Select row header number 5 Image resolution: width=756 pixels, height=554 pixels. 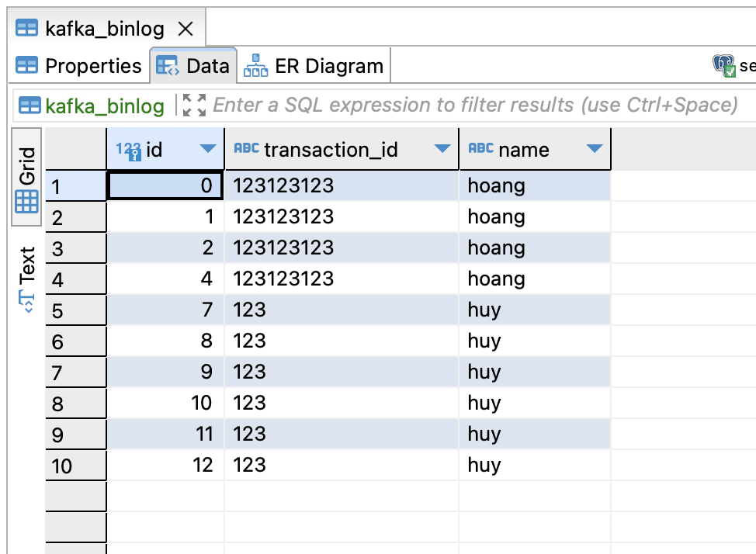[76, 310]
